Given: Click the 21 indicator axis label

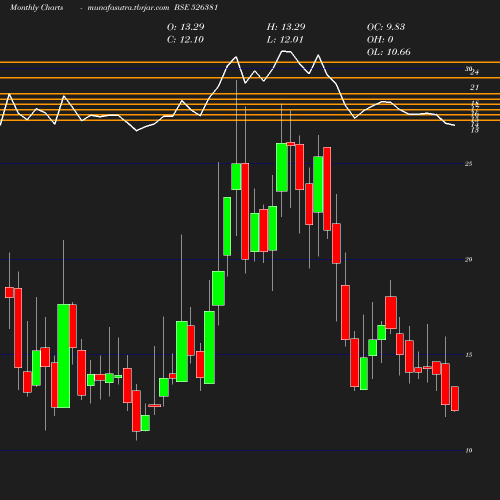Looking at the screenshot, I should point(474,87).
